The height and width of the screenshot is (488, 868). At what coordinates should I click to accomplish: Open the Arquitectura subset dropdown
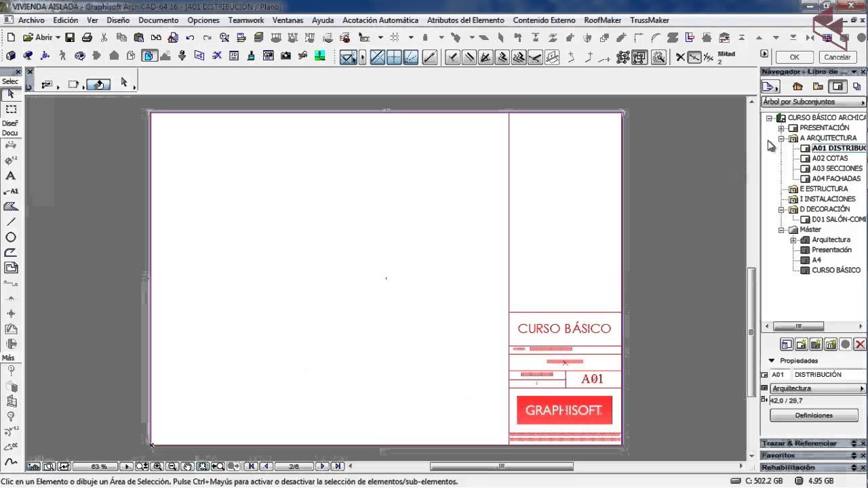(x=818, y=388)
